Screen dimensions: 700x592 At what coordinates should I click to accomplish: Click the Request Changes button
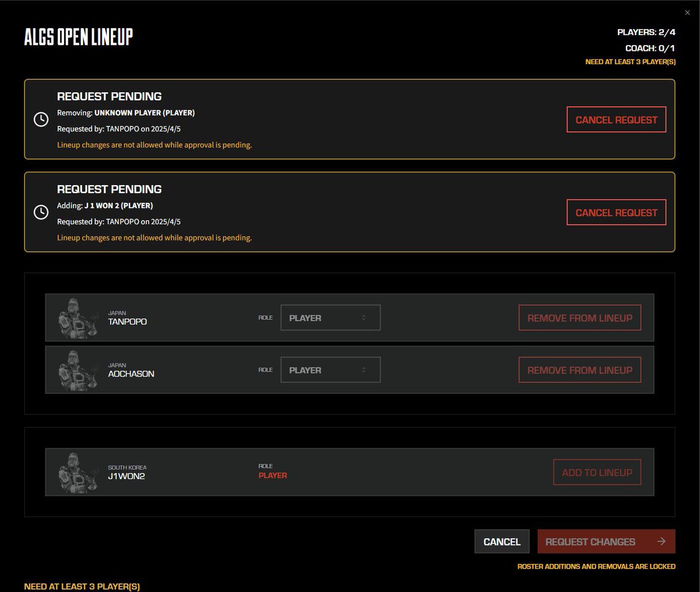pos(606,541)
